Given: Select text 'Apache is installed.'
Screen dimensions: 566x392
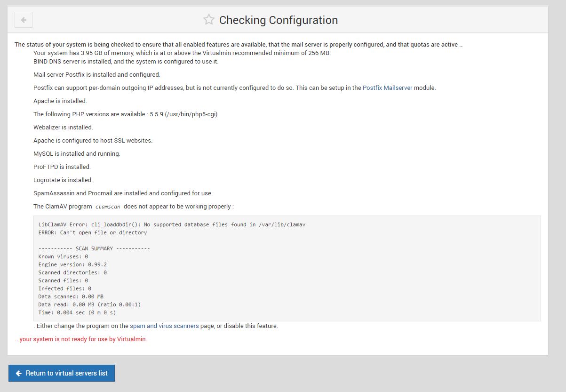Looking at the screenshot, I should coord(60,101).
